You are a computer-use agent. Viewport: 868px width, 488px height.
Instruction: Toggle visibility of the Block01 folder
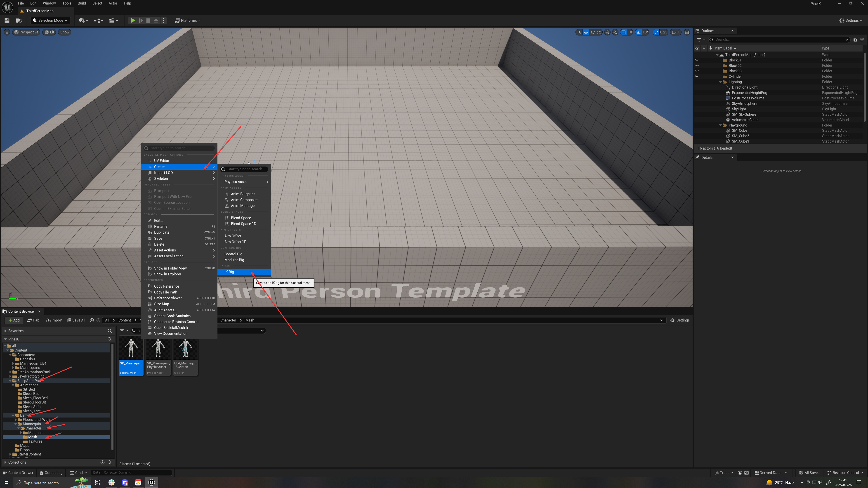[x=697, y=60]
